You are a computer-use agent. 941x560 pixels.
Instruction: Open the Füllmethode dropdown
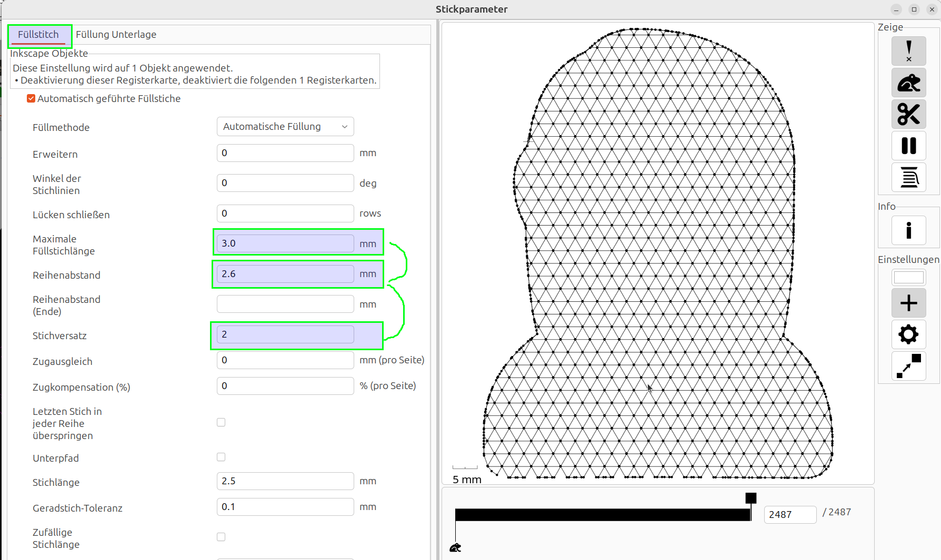click(x=285, y=127)
